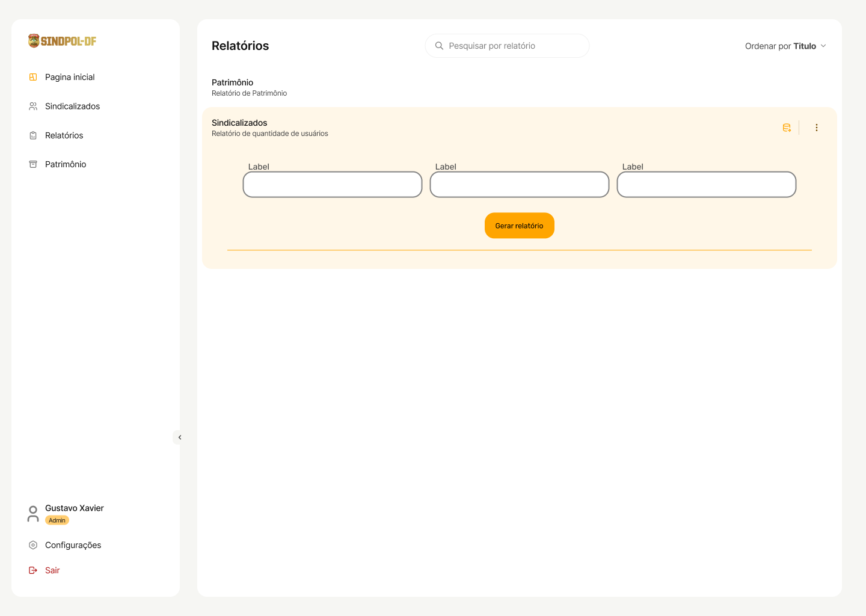The width and height of the screenshot is (866, 616).
Task: Click the Sindicalizados people icon in sidebar
Action: tap(33, 106)
